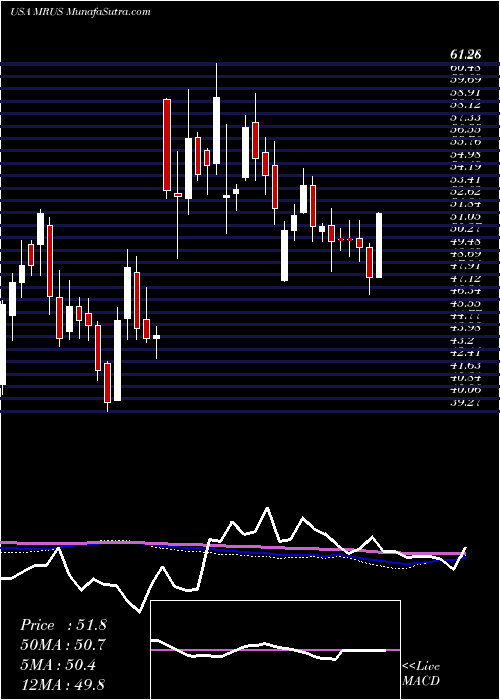Click the '50MA : 50.7' readout
The image size is (500, 700).
64,645
